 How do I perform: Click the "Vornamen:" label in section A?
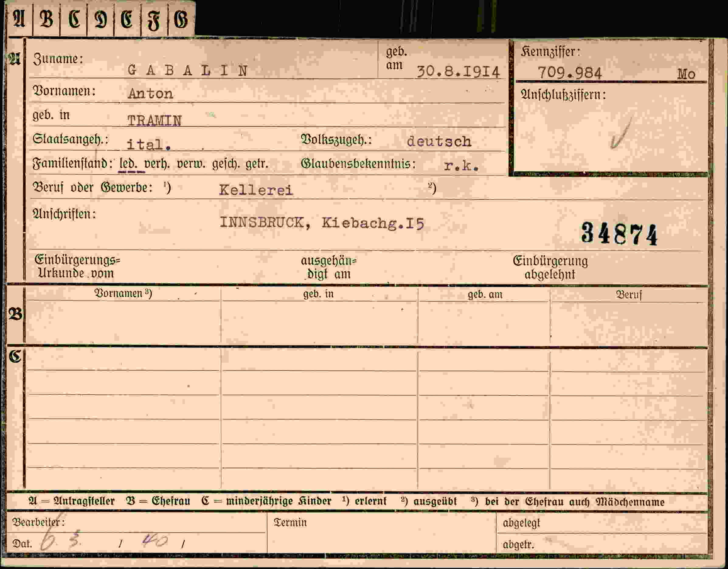point(64,91)
